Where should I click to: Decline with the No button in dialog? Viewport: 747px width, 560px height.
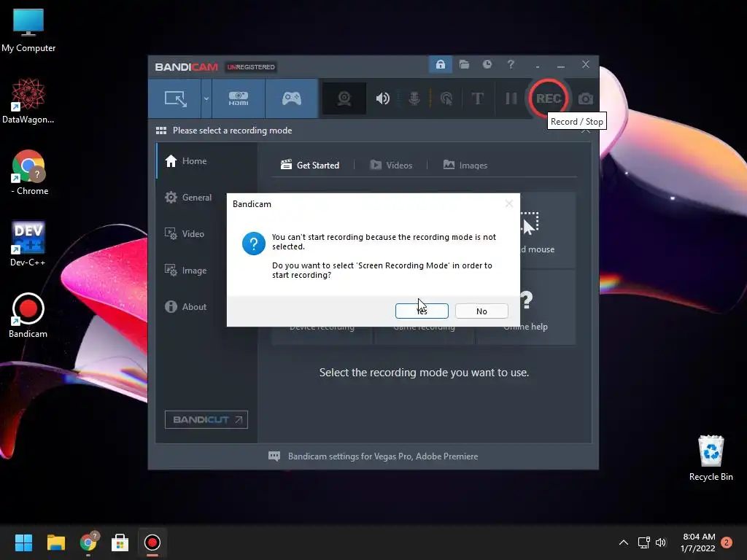pos(481,311)
